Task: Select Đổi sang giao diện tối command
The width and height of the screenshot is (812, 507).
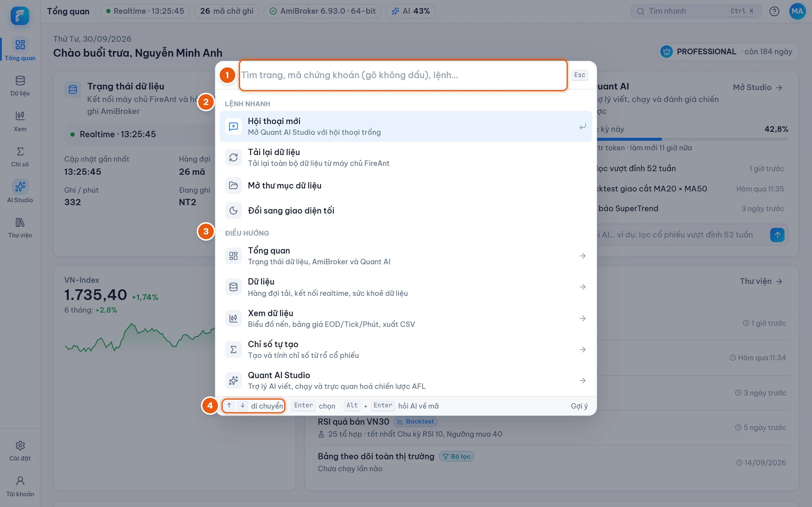Action: click(406, 211)
